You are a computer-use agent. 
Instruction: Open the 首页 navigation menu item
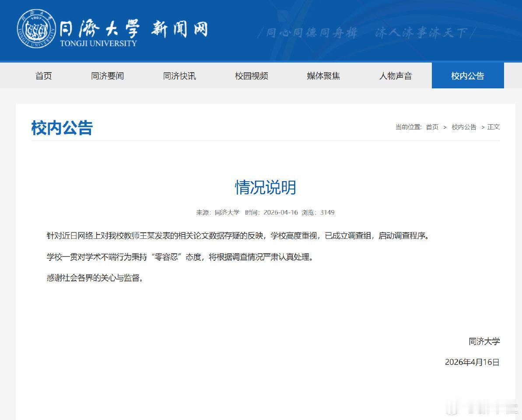coord(43,76)
